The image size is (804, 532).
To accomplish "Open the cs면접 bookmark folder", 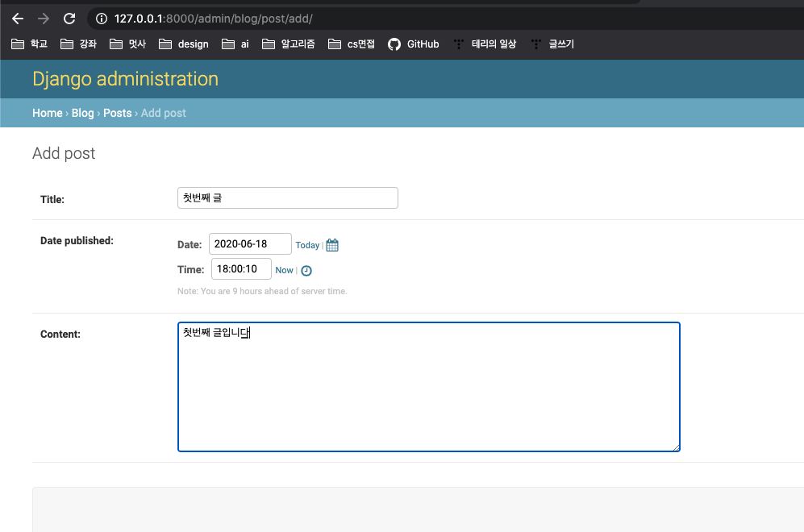I will [352, 44].
